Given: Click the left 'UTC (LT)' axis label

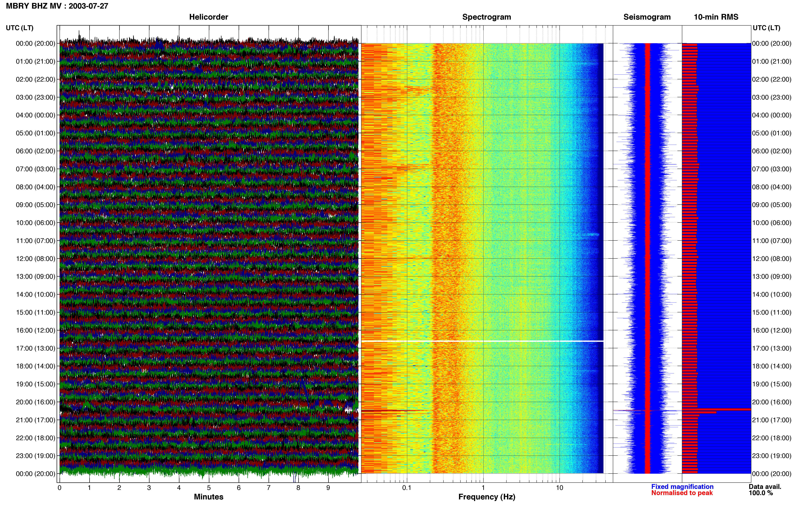Looking at the screenshot, I should coord(20,28).
